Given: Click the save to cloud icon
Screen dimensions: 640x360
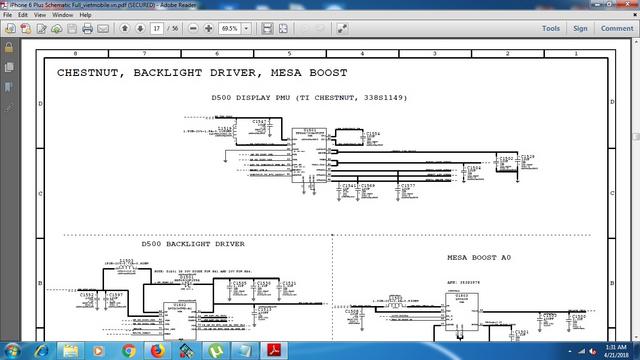Looking at the screenshot, I should pos(57,29).
